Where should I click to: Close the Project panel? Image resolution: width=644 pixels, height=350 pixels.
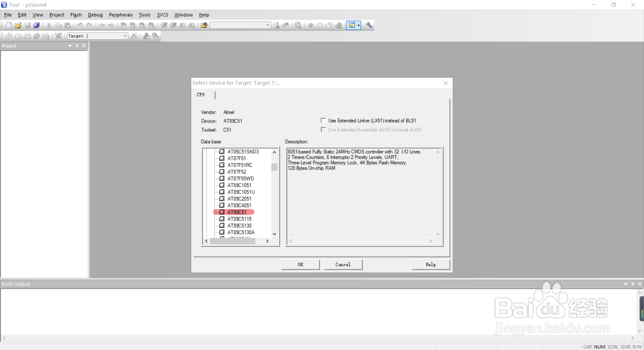[x=84, y=46]
